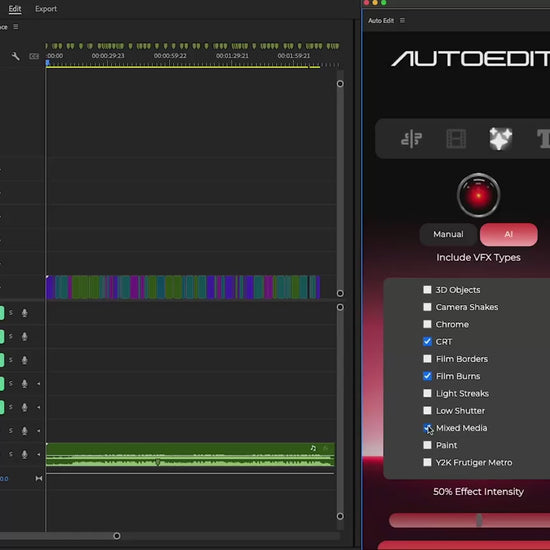Solo the topmost audio track with S button
The image size is (550, 550).
[11, 313]
